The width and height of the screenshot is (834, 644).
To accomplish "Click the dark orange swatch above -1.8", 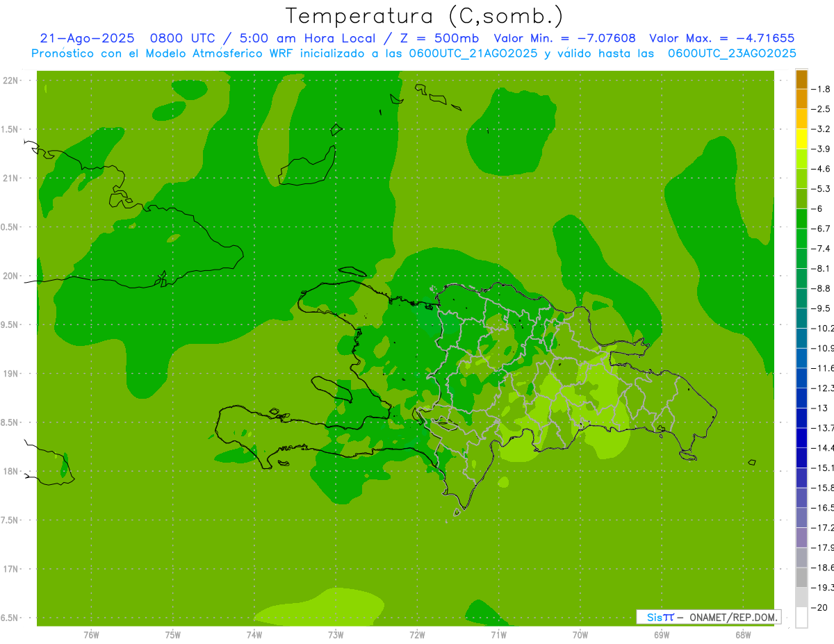I will coord(801,79).
